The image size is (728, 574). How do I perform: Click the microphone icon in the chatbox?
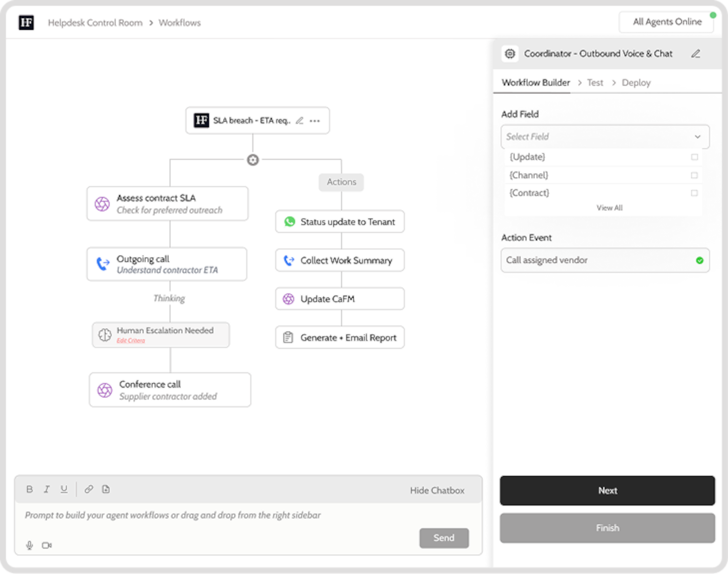30,545
